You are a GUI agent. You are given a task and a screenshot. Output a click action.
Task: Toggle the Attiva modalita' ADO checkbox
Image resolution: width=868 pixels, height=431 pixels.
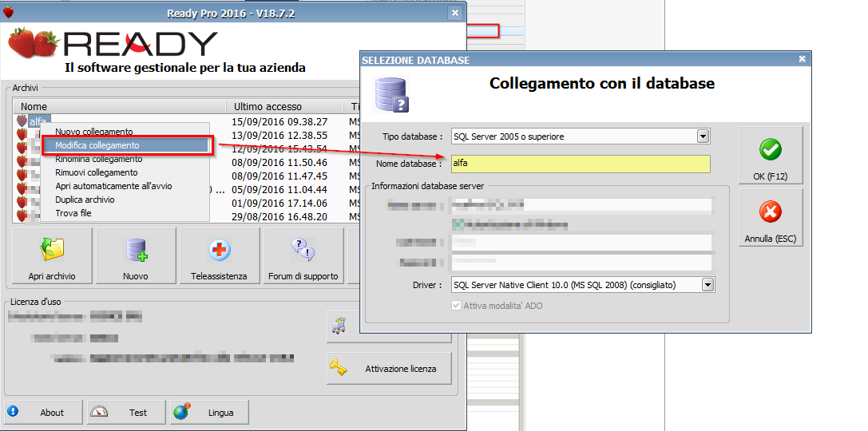click(x=456, y=306)
